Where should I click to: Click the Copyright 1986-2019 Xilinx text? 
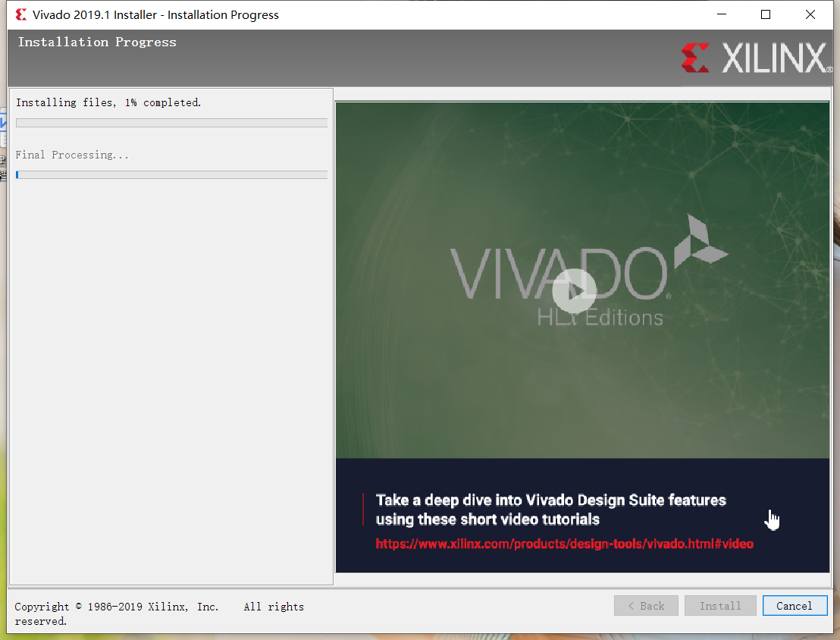pos(159,613)
